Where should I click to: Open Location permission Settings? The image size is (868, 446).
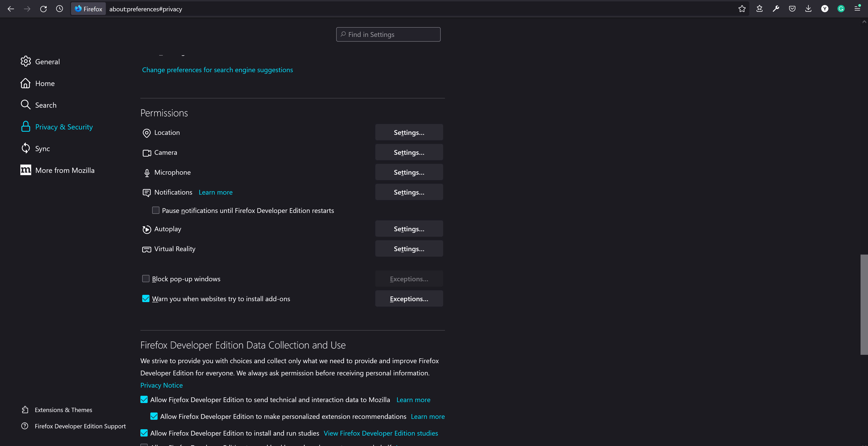409,132
